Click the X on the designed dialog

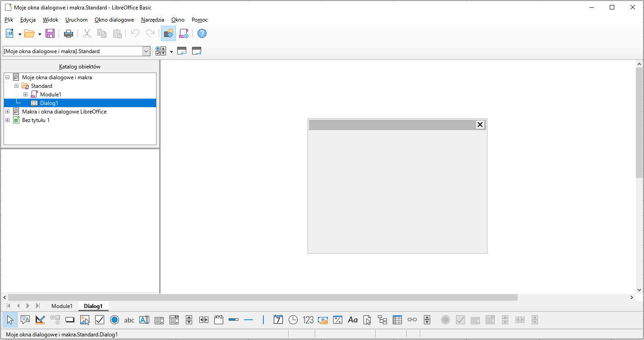pyautogui.click(x=480, y=125)
